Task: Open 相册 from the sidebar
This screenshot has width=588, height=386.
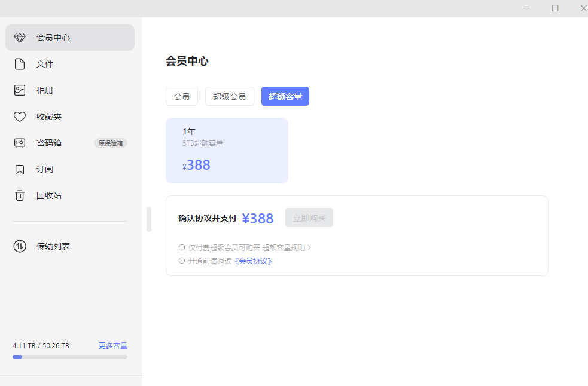Action: tap(70, 90)
